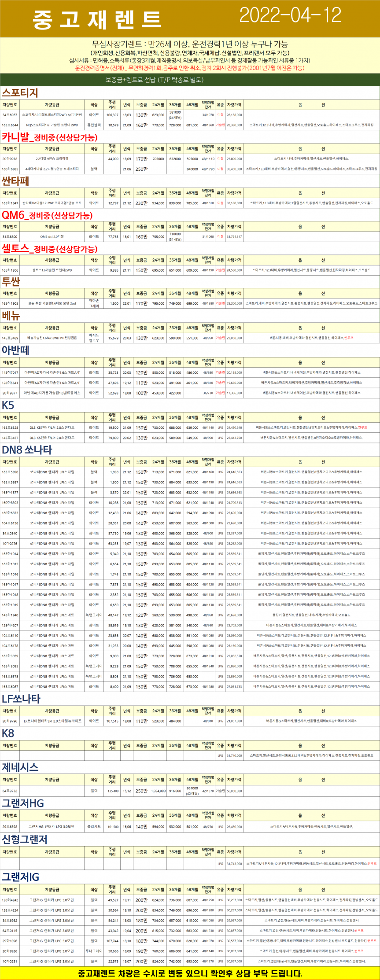380x980 pixels.
Task: Click the 그랜저HG section heading
Action: pos(23,803)
